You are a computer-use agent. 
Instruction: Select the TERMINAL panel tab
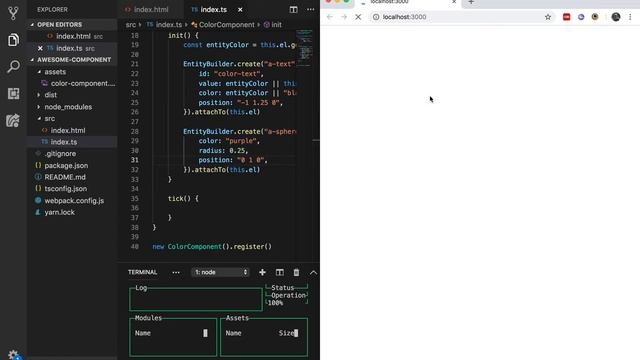click(x=142, y=272)
